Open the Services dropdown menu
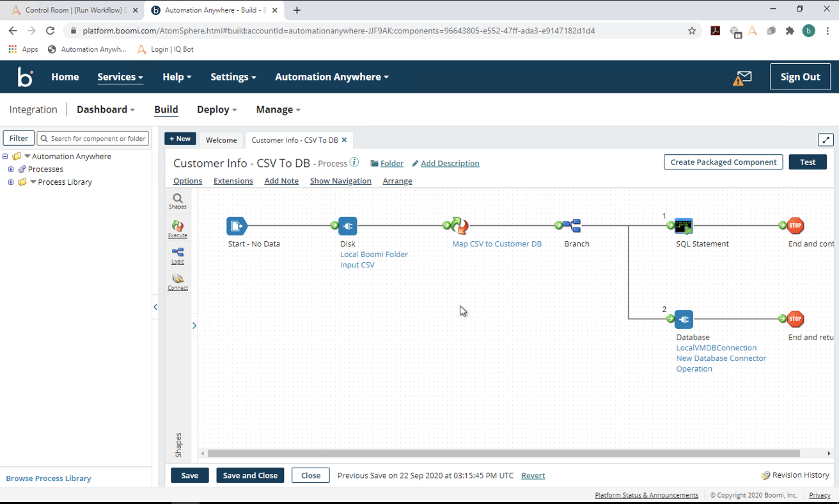 [x=120, y=77]
